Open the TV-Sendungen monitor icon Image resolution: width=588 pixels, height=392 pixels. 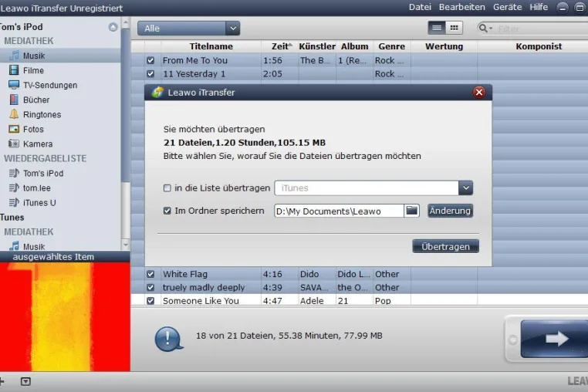[14, 85]
